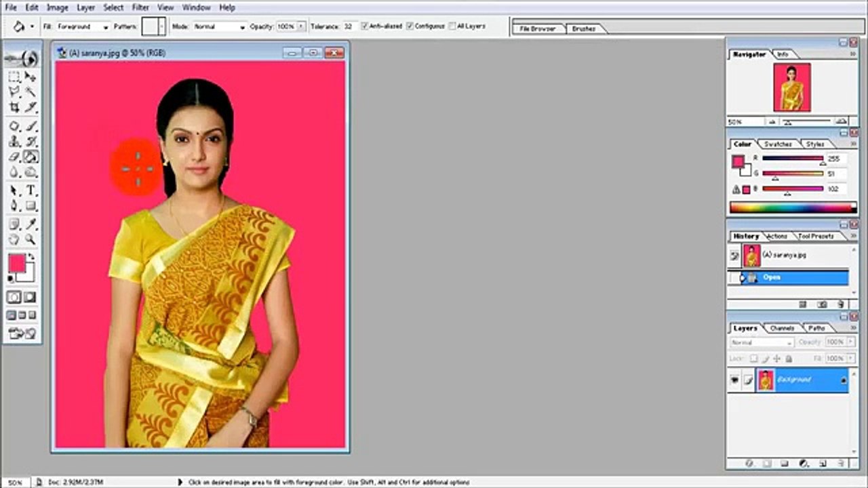Viewport: 868px width, 488px height.
Task: Toggle the Anti-aliased checkbox
Action: 365,26
